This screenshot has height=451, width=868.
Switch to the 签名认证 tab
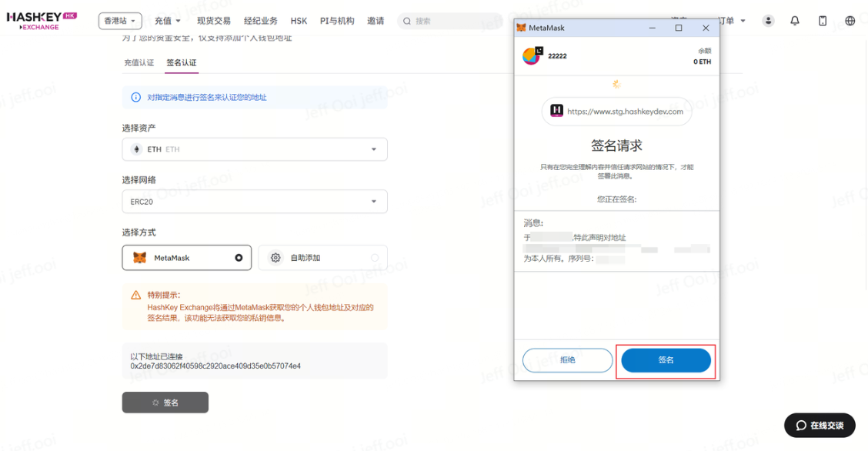point(182,62)
